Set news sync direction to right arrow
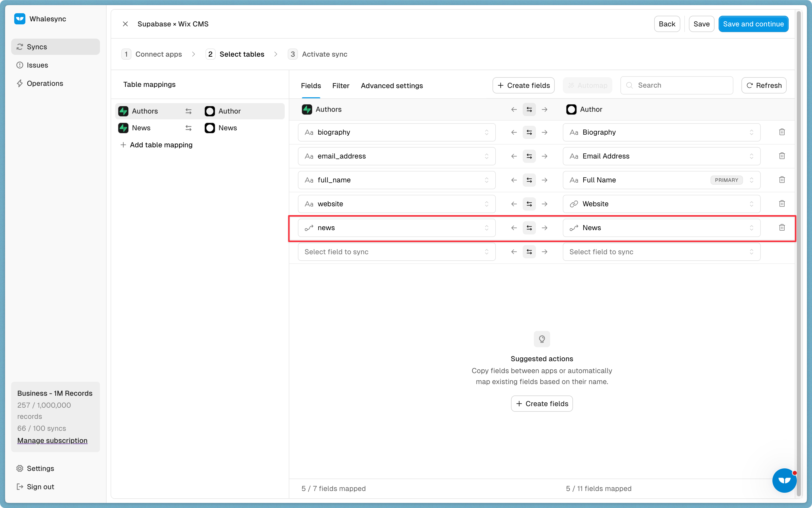This screenshot has height=508, width=812. [545, 228]
